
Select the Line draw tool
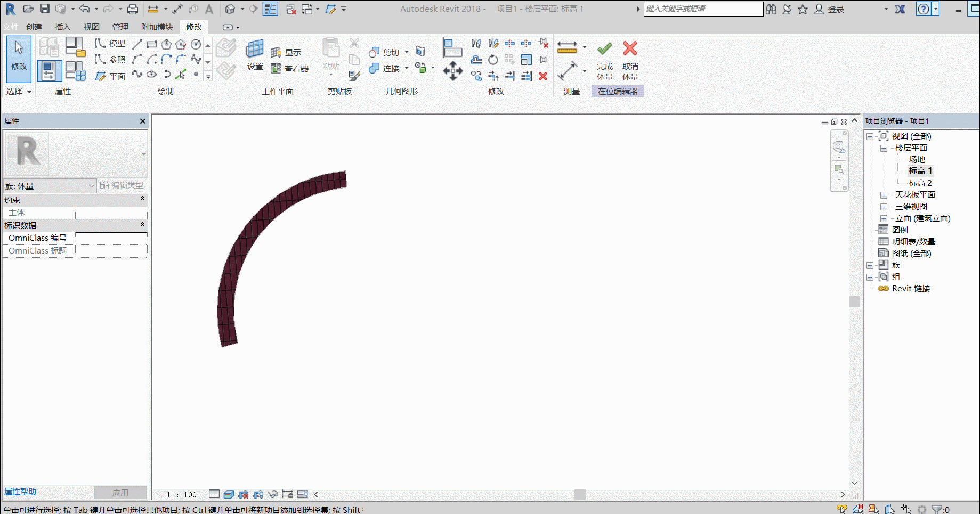pyautogui.click(x=137, y=44)
